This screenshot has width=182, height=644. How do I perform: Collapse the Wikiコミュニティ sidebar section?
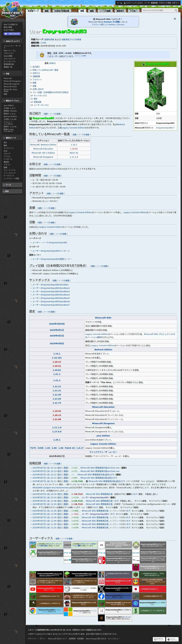[12, 41]
